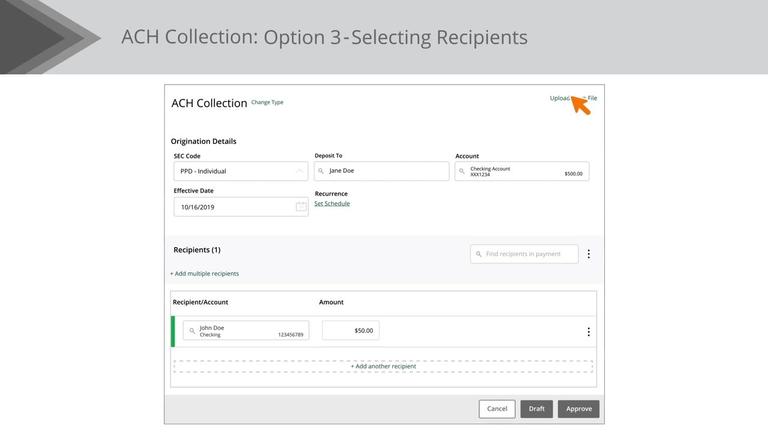The image size is (768, 432).
Task: Open the Recipients section three-dot menu
Action: pos(588,254)
